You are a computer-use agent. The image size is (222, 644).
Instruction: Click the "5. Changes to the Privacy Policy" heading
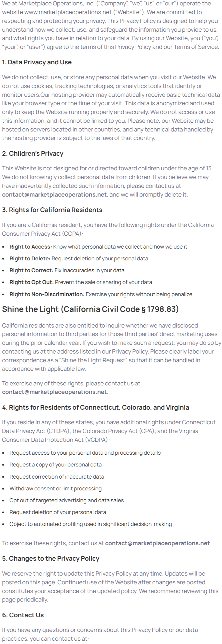click(x=51, y=559)
